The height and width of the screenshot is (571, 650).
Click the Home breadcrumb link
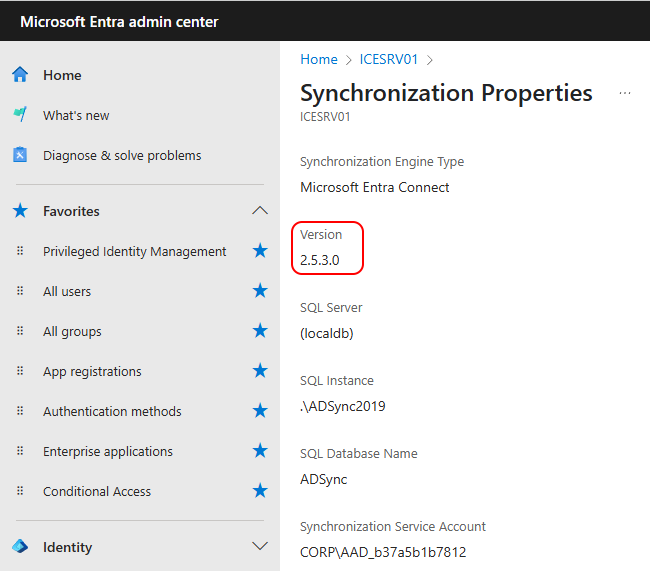coord(319,59)
